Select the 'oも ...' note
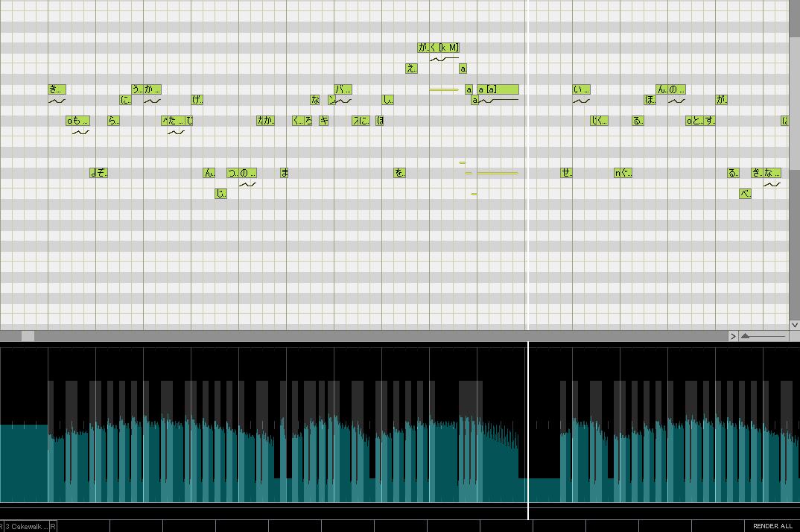 tap(77, 121)
